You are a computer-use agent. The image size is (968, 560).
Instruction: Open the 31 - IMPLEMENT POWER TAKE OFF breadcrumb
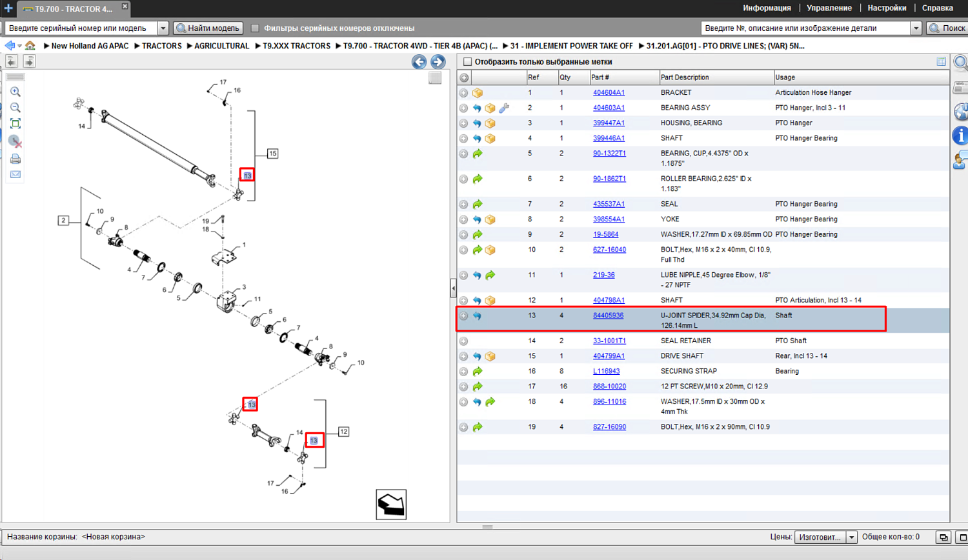(571, 46)
